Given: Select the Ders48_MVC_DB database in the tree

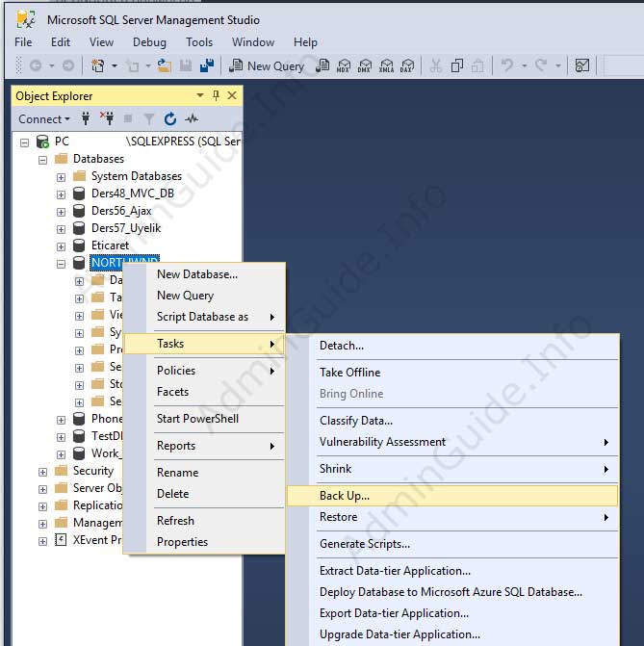Looking at the screenshot, I should point(133,194).
